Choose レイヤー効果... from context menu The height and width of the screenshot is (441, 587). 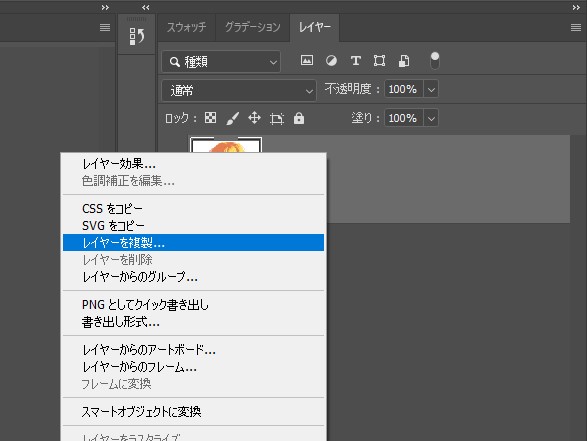[193, 164]
